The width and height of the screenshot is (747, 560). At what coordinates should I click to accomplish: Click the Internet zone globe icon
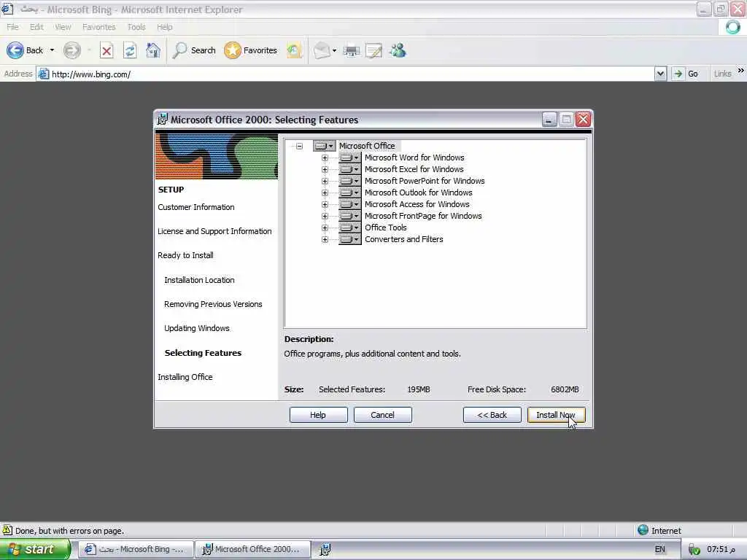tap(643, 530)
